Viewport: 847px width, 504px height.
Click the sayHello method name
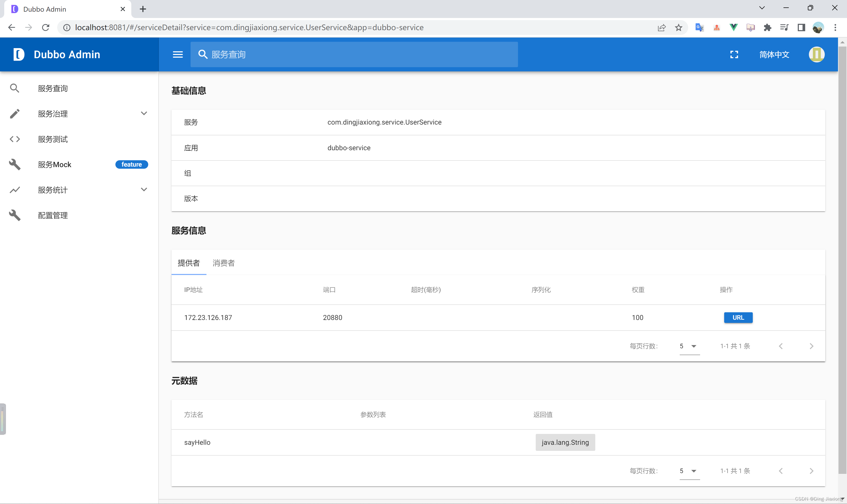click(197, 443)
